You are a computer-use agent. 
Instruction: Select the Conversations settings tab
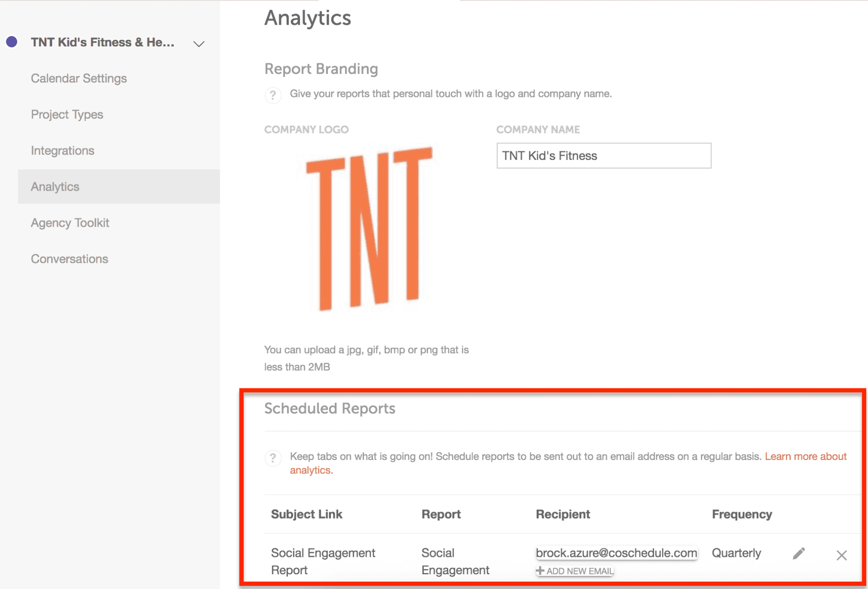pos(70,258)
